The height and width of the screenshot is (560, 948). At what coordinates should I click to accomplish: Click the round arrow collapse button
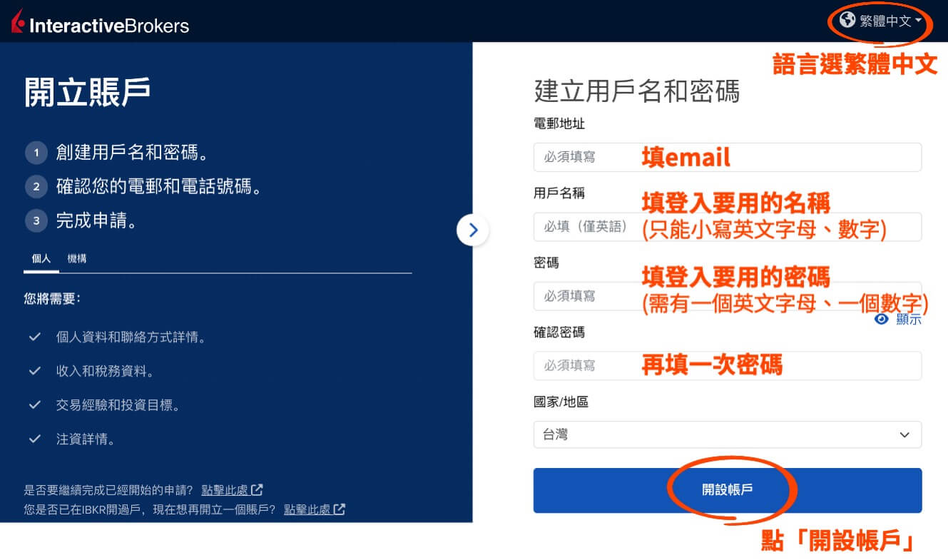[473, 230]
